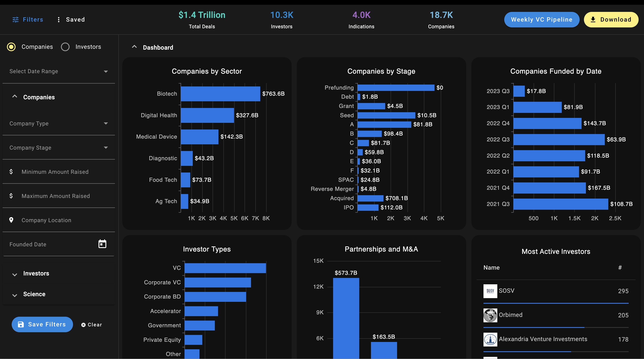Image resolution: width=644 pixels, height=359 pixels.
Task: Select the Investors radio button
Action: click(x=65, y=47)
